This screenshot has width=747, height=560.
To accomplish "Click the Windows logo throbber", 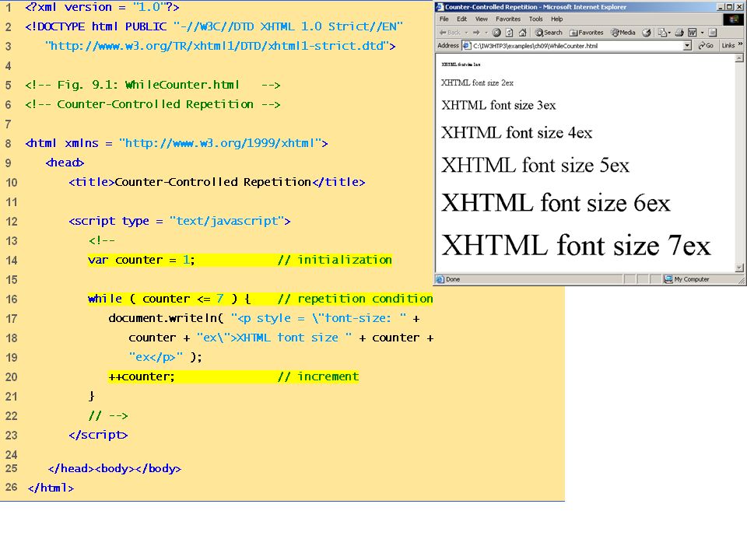I will tap(734, 19).
